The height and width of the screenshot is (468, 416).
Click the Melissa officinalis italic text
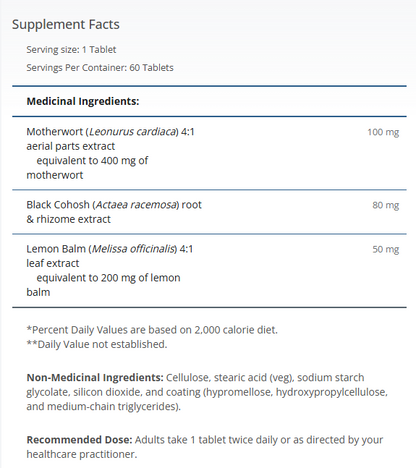[133, 249]
